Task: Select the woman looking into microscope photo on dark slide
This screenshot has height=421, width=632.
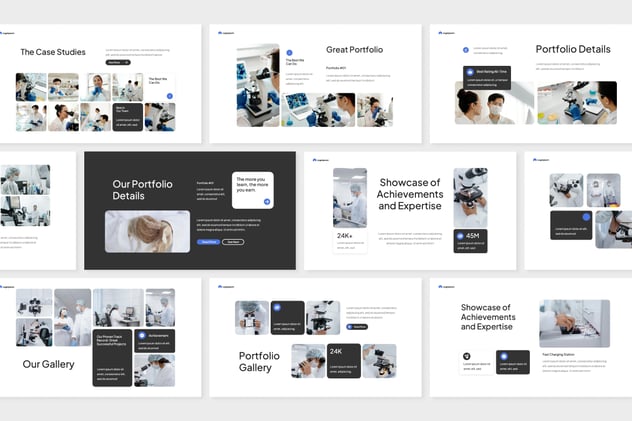Action: 147,231
